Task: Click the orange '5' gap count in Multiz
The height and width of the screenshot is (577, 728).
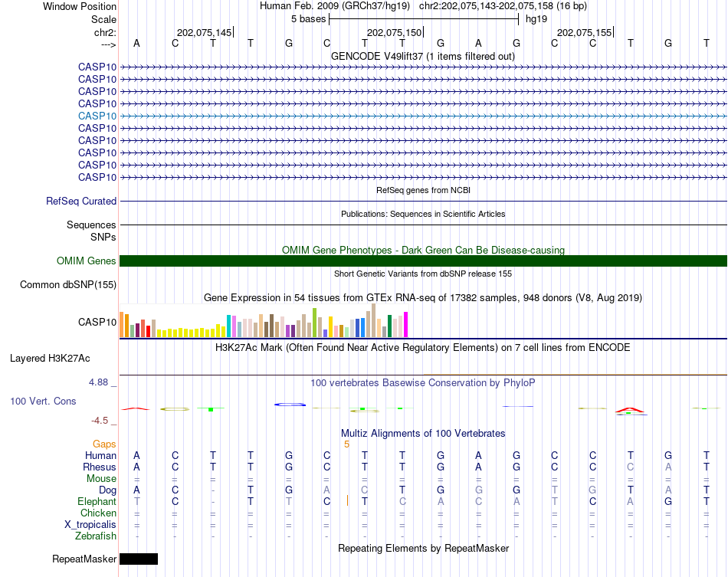Action: pos(346,444)
